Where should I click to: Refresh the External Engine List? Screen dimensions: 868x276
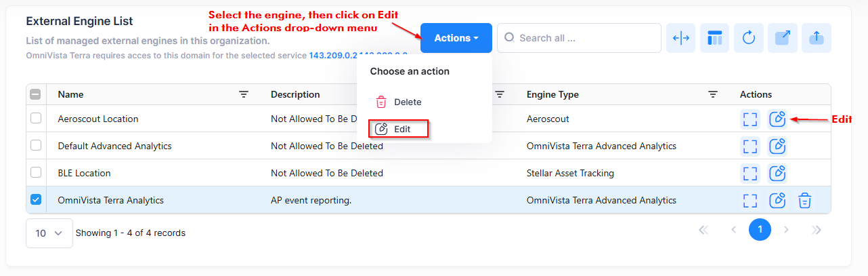click(x=749, y=38)
